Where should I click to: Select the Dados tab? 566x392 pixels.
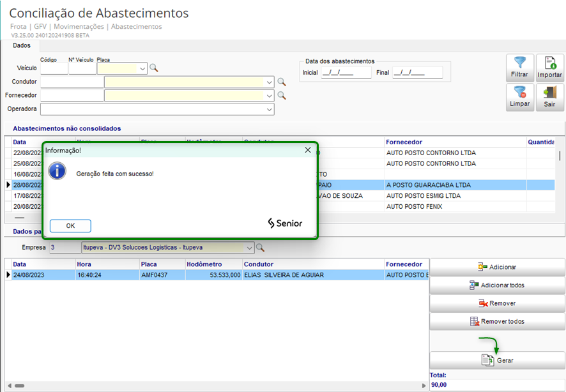click(x=22, y=45)
